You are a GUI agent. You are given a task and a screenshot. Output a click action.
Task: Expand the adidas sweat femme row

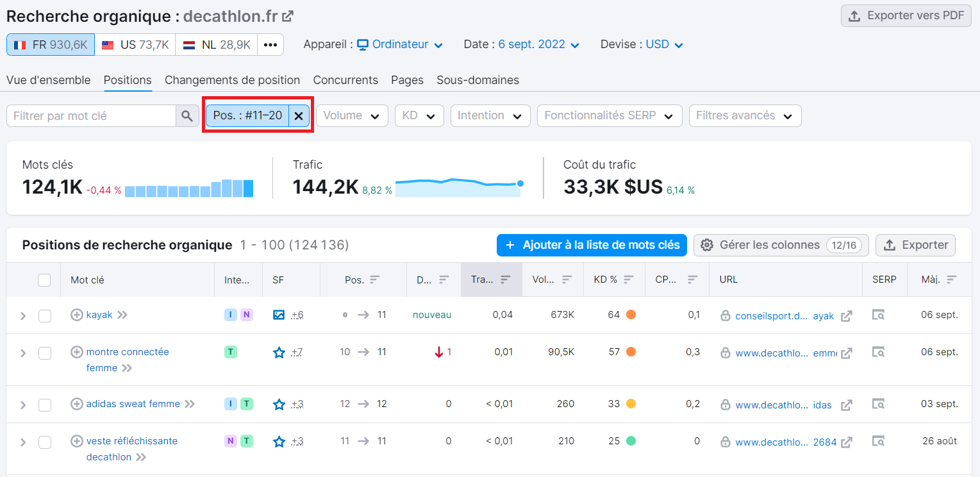point(23,405)
